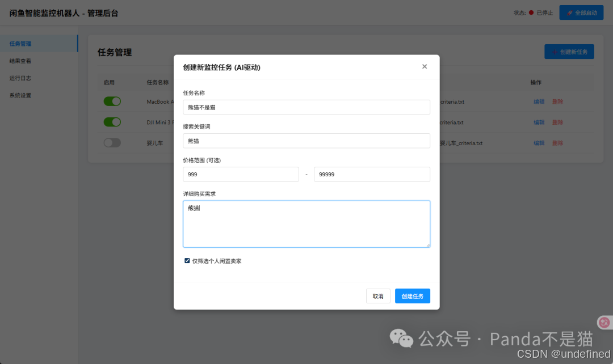Viewport: 613px width, 364px height.
Task: Click 编辑 for the DJI Mini 3 row
Action: click(539, 122)
